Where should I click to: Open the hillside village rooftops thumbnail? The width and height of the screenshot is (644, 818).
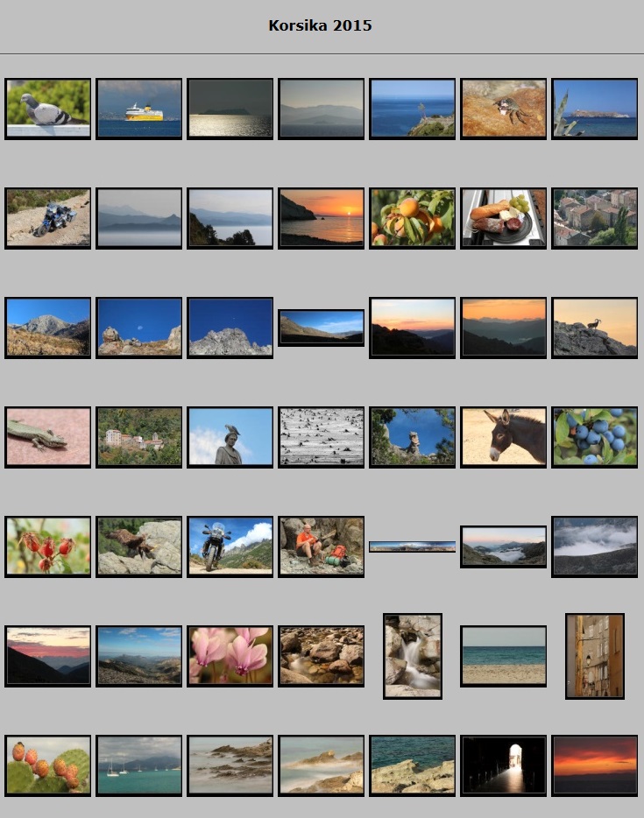coord(595,218)
